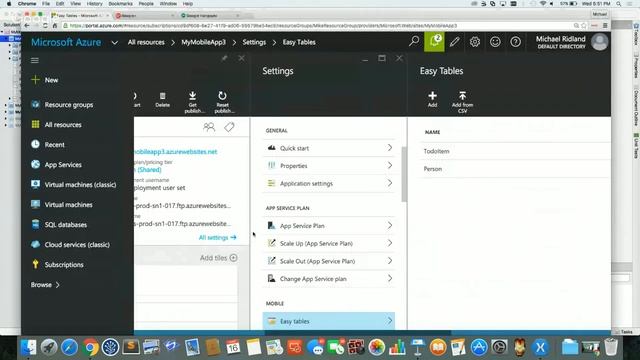Screen dimensions: 640x360
Task: Click Settings breadcrumb
Action: coord(254,42)
